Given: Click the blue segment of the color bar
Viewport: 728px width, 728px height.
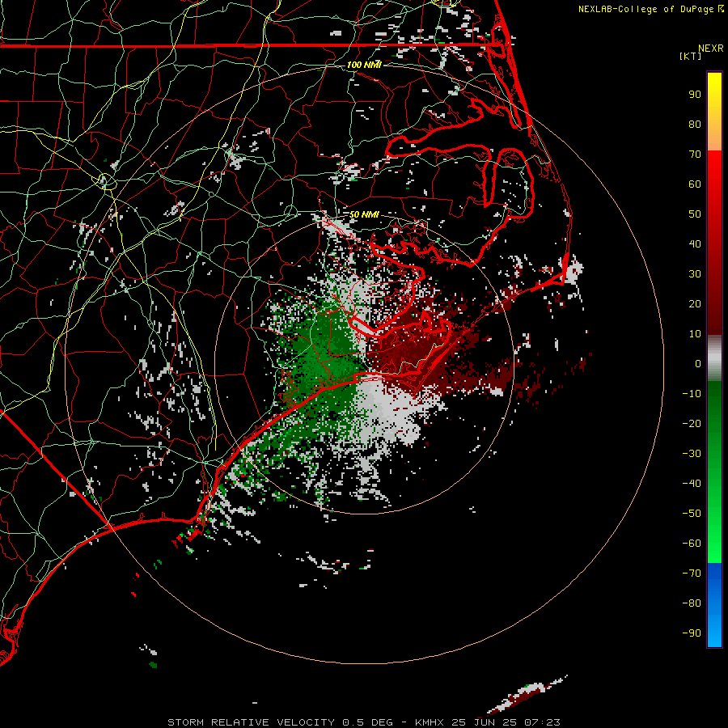Looking at the screenshot, I should coord(714,604).
